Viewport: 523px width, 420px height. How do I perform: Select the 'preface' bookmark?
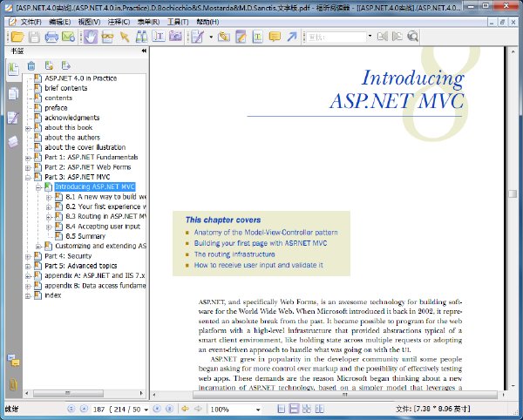click(56, 108)
